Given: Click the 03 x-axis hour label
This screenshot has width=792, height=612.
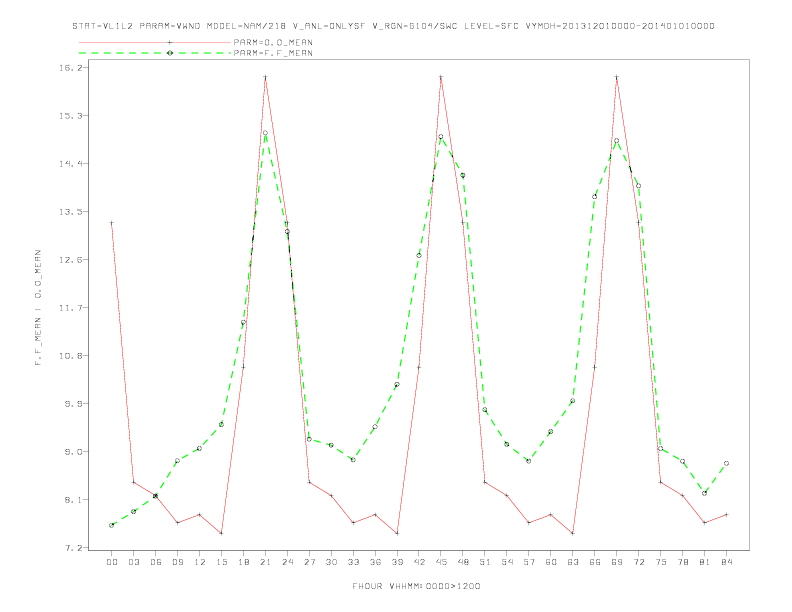Looking at the screenshot, I should coord(133,562).
